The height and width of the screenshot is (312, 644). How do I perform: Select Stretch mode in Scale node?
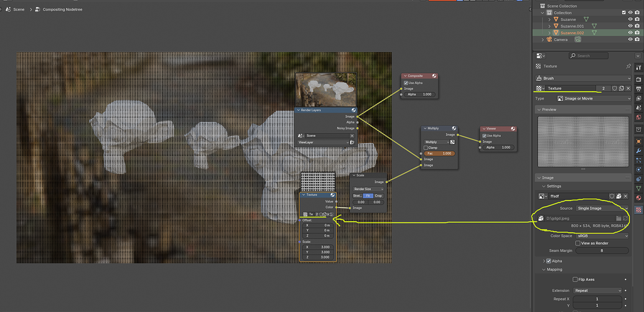point(358,196)
